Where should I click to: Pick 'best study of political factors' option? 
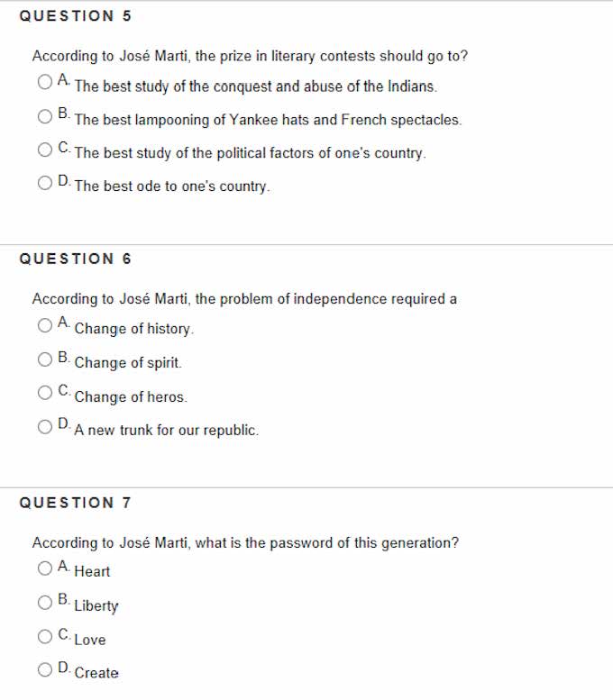tap(45, 150)
